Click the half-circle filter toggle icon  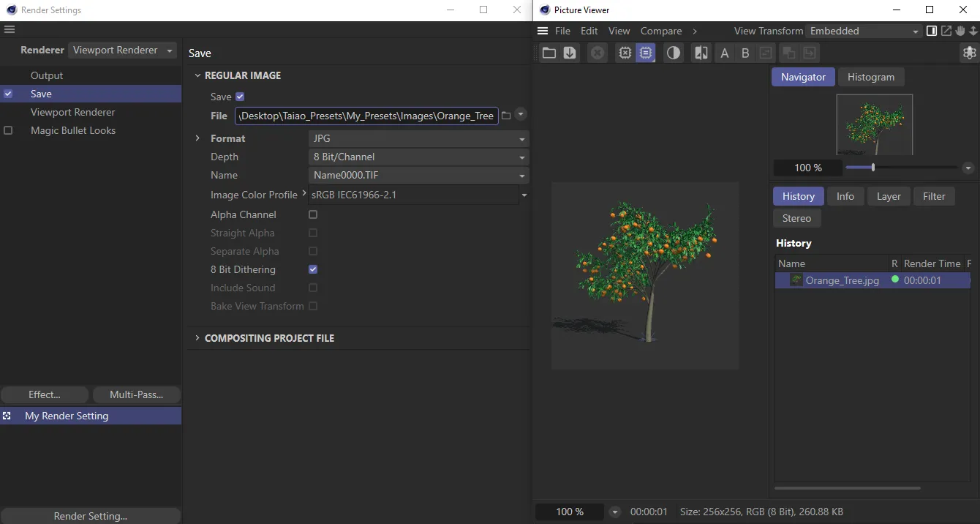673,53
